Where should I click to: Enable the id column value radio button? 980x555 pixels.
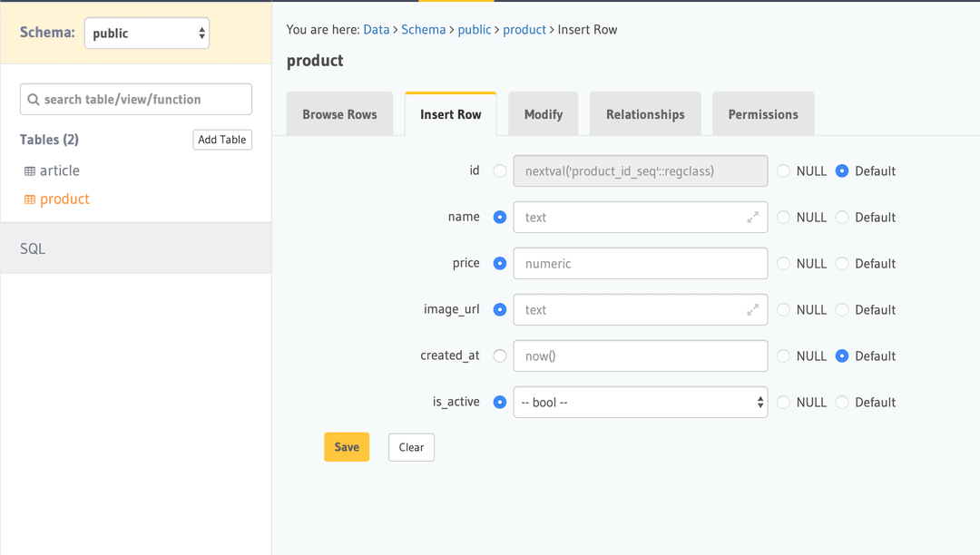click(500, 170)
